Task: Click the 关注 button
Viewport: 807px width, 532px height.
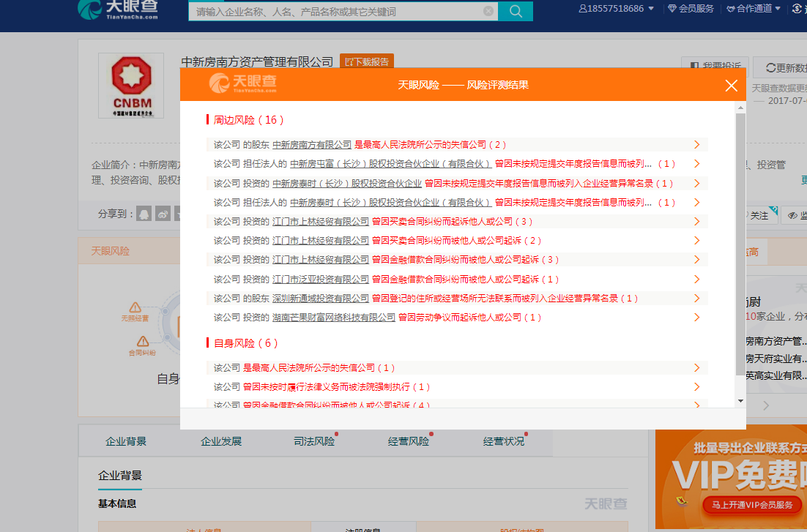Action: click(x=758, y=216)
